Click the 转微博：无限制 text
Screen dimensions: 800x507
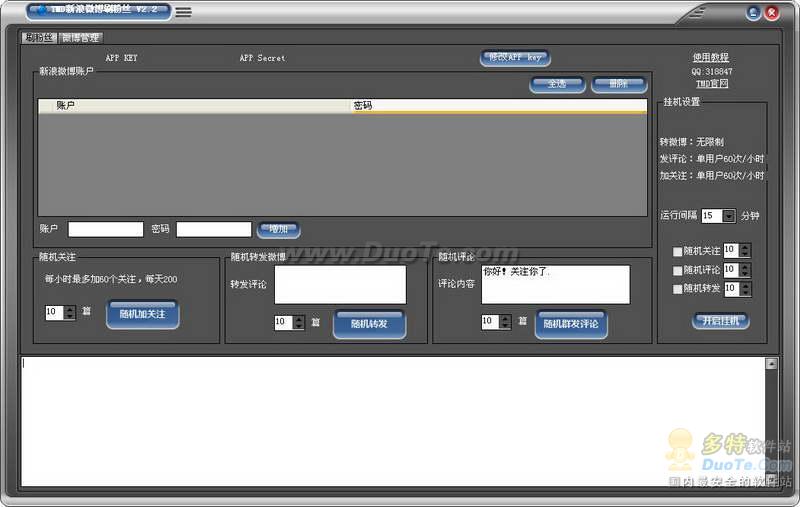coord(691,142)
